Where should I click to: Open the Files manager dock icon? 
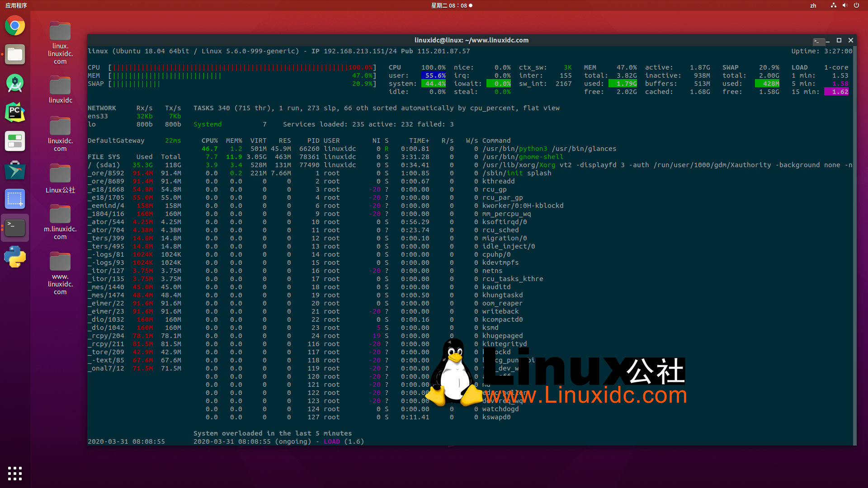pyautogui.click(x=15, y=54)
